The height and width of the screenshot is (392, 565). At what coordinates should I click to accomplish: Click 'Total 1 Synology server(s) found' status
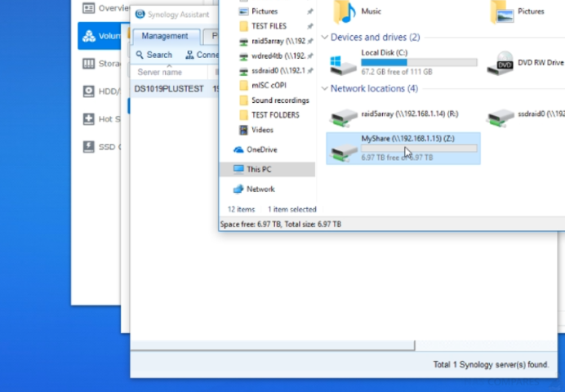point(491,364)
